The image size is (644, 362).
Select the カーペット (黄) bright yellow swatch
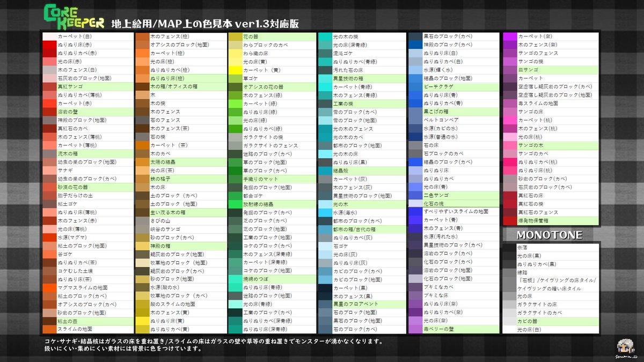tap(236, 70)
